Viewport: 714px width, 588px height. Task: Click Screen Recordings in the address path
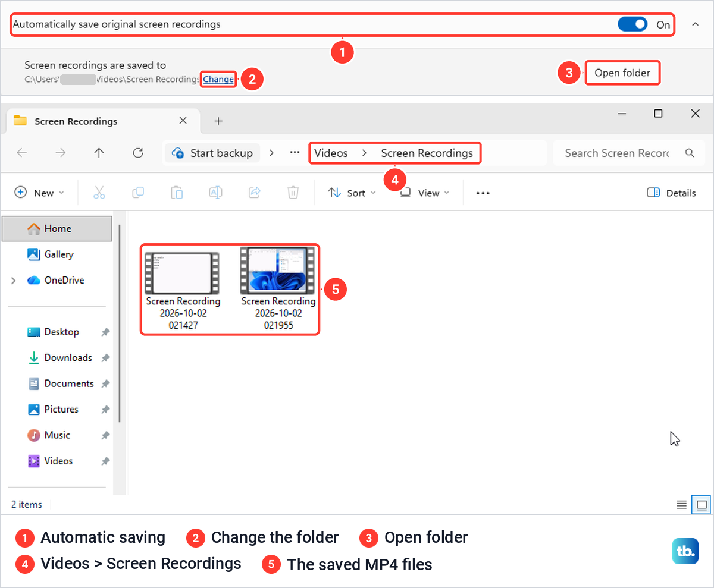tap(427, 153)
